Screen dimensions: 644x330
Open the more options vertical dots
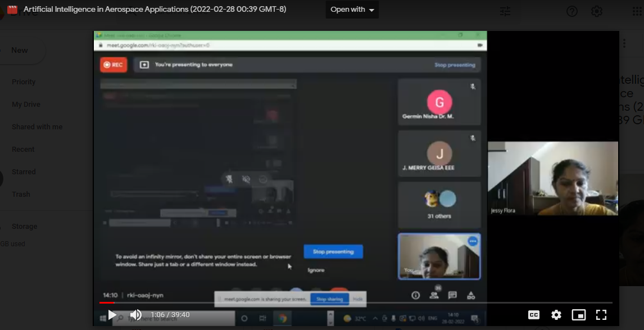click(x=624, y=43)
